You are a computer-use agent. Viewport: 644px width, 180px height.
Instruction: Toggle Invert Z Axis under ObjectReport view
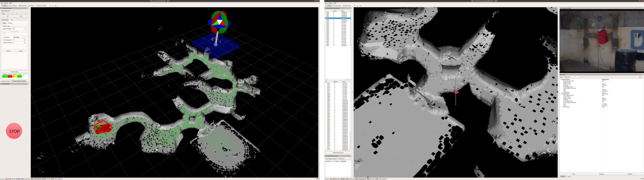tap(603, 97)
